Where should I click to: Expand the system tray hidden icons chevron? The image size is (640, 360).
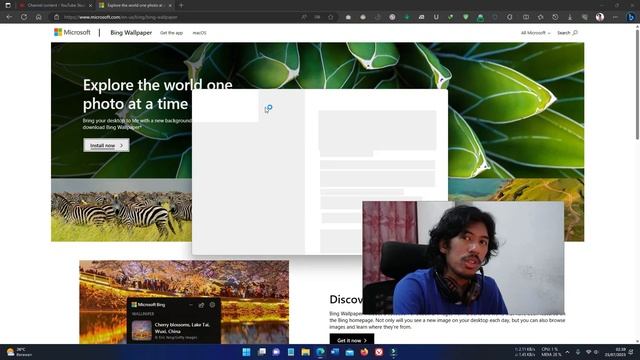coord(567,352)
